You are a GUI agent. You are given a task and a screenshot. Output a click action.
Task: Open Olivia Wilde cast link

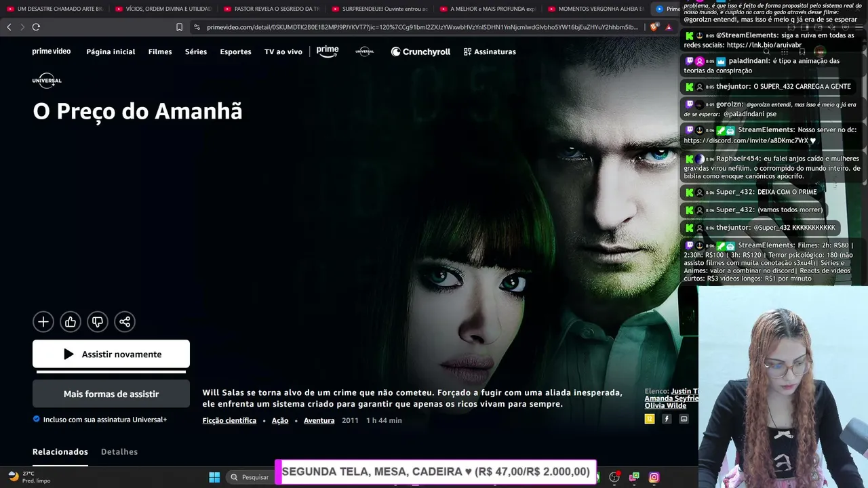(665, 405)
